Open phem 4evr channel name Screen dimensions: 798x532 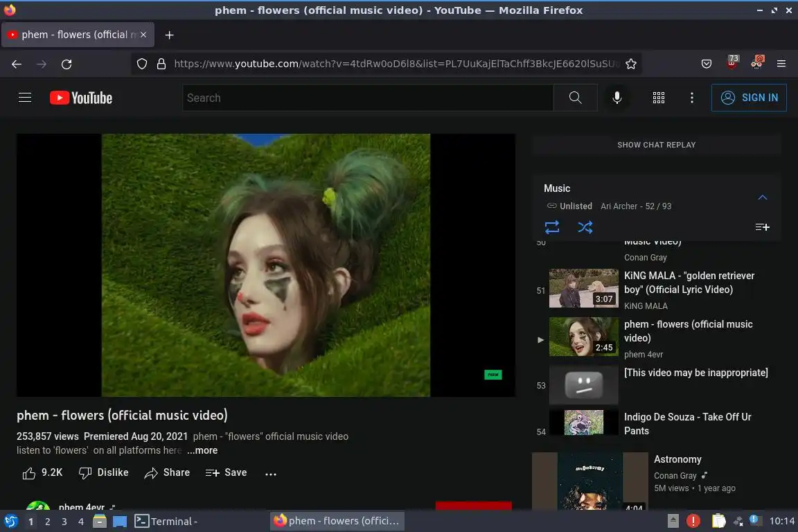click(82, 506)
